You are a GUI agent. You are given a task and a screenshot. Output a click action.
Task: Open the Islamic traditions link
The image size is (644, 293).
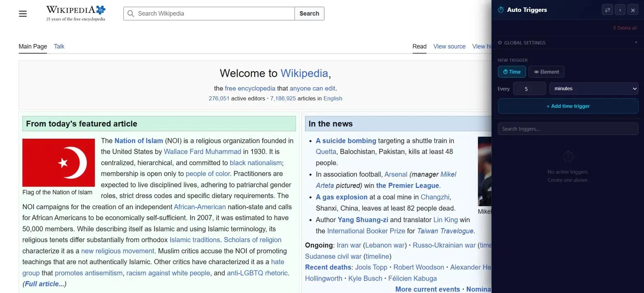click(x=195, y=240)
